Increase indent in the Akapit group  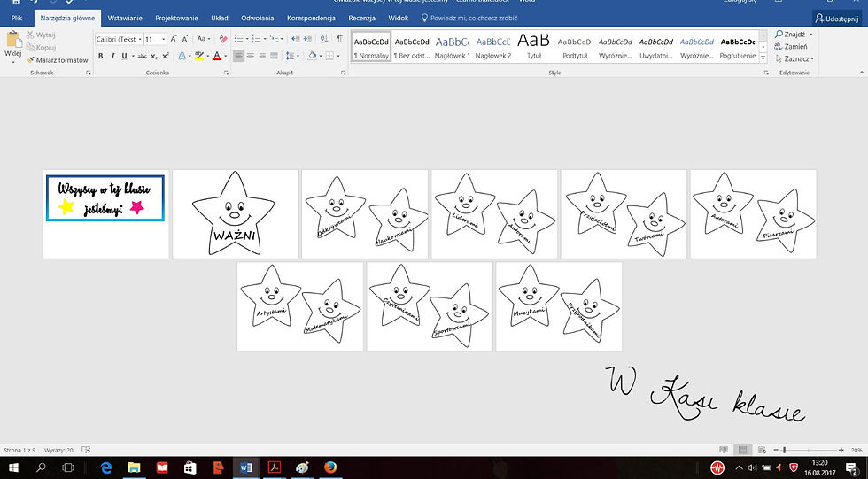coord(307,39)
